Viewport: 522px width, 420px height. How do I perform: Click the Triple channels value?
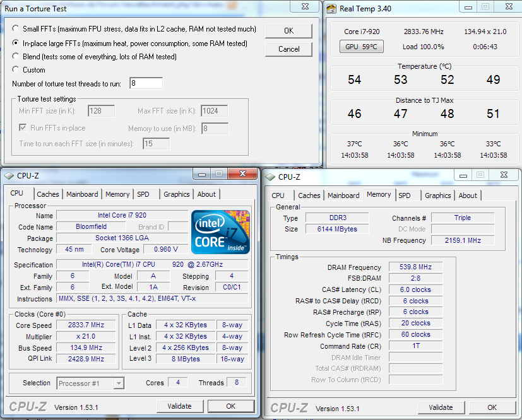click(463, 218)
